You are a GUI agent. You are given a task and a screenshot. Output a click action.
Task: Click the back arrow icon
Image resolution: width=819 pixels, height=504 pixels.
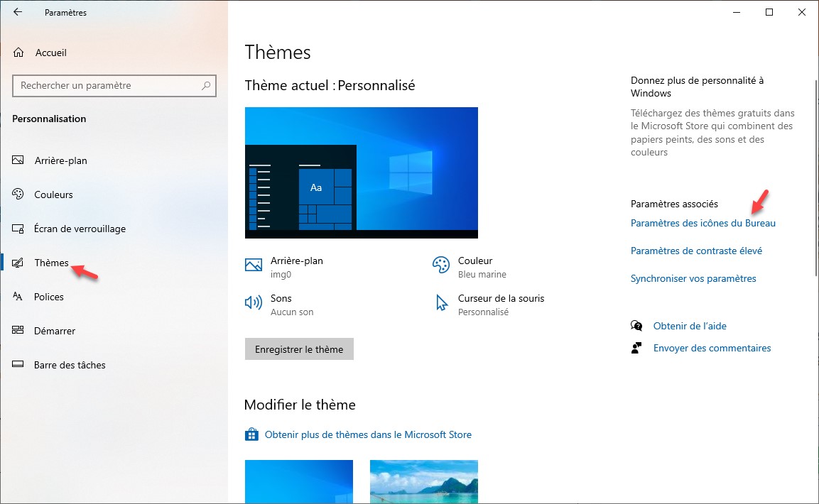[x=18, y=12]
